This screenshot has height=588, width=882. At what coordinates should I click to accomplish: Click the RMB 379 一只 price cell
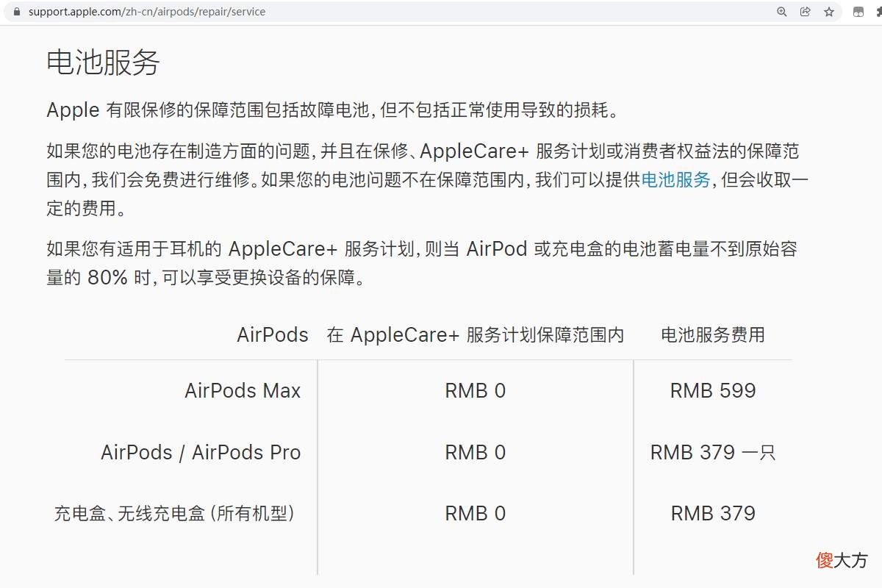click(713, 452)
